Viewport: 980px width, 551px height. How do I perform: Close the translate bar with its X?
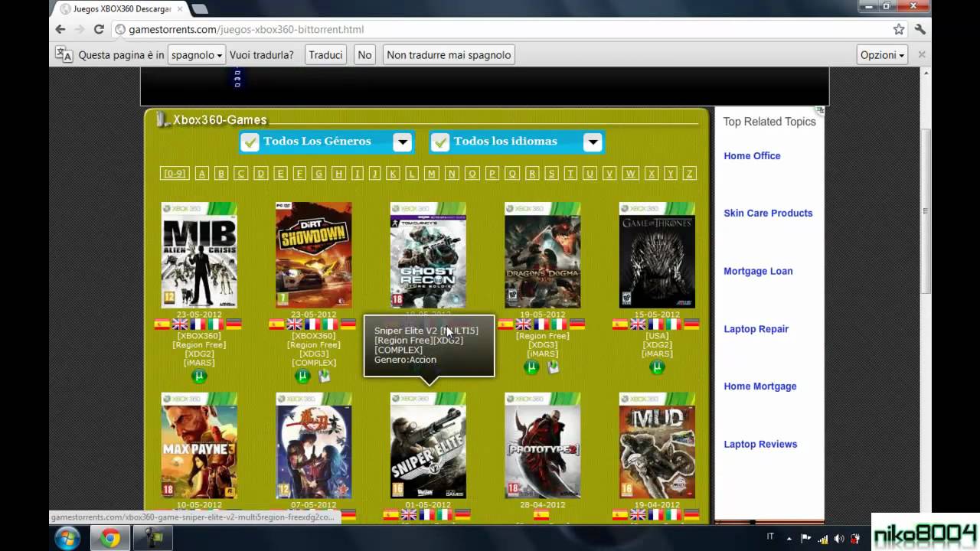pos(922,55)
